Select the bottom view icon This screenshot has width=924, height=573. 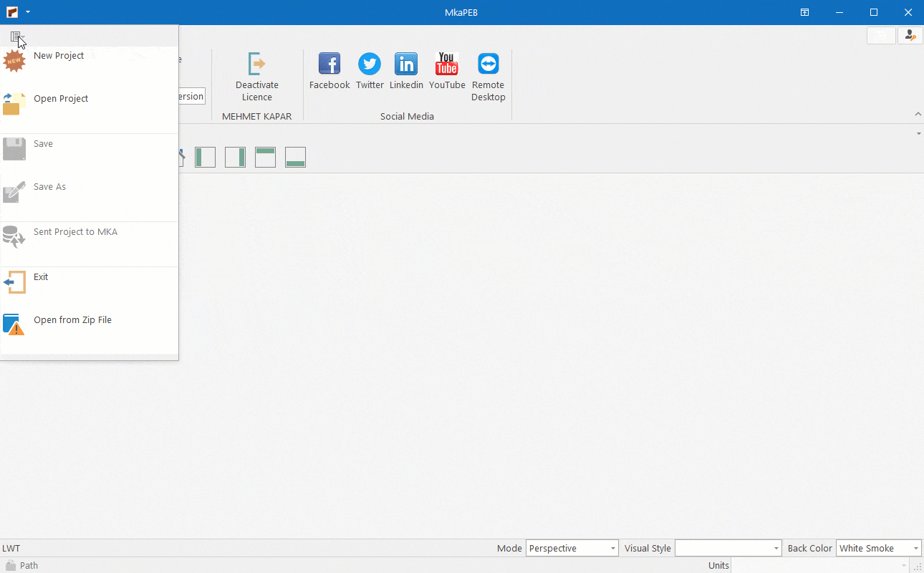[x=295, y=157]
